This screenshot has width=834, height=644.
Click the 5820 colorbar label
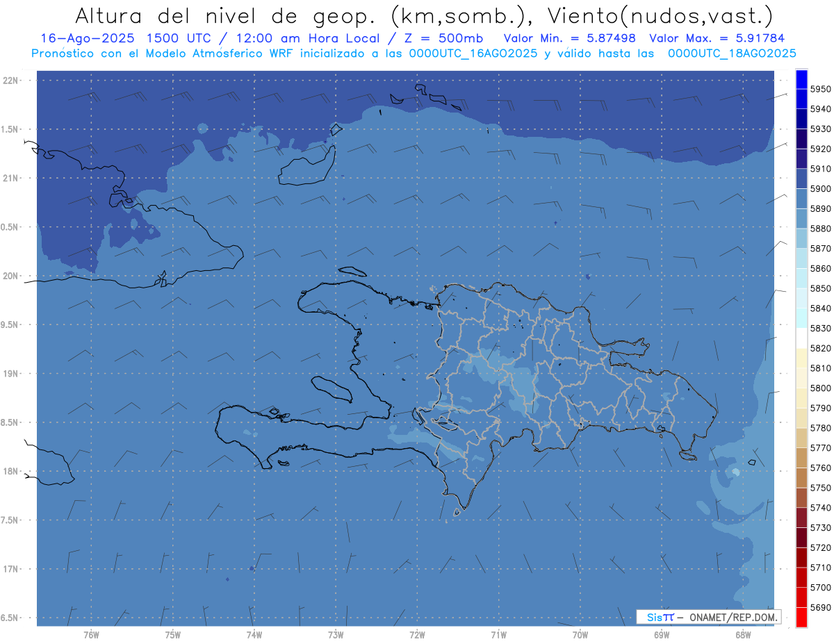pos(820,348)
